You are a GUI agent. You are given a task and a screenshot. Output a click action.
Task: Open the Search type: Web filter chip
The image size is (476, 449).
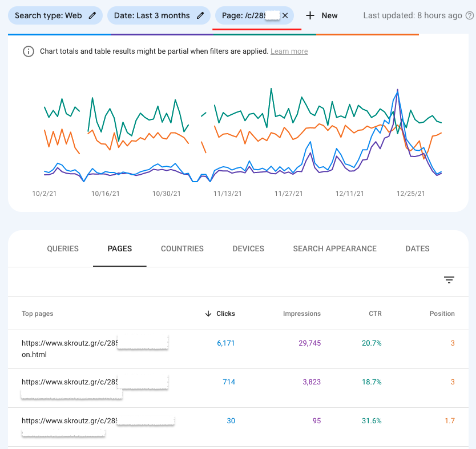pyautogui.click(x=55, y=15)
